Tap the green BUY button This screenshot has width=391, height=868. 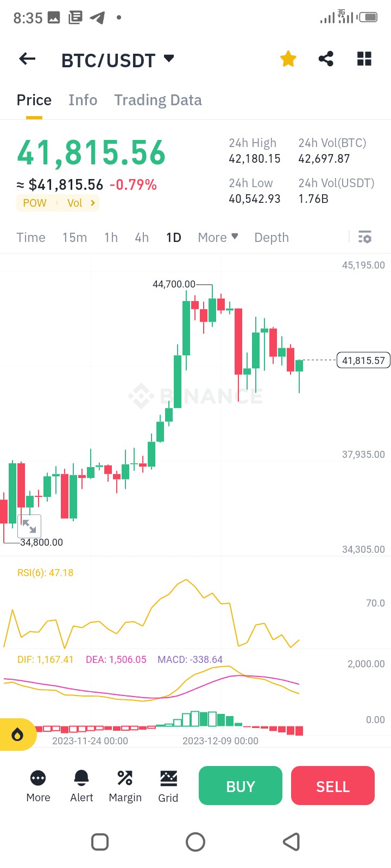tap(241, 786)
